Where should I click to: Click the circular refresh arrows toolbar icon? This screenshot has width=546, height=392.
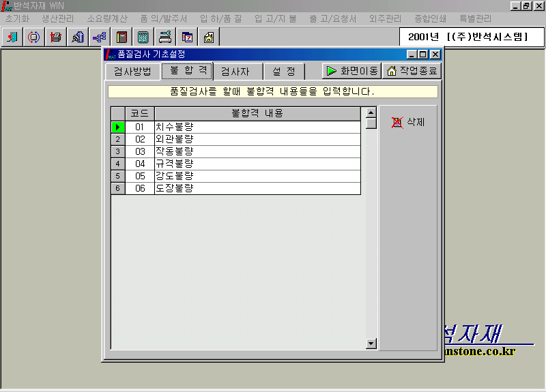click(x=33, y=37)
